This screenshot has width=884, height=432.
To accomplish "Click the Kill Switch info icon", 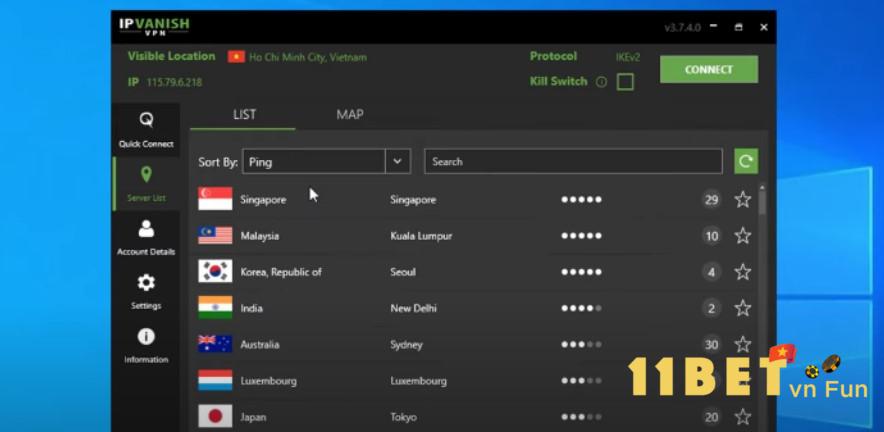I will click(x=602, y=82).
